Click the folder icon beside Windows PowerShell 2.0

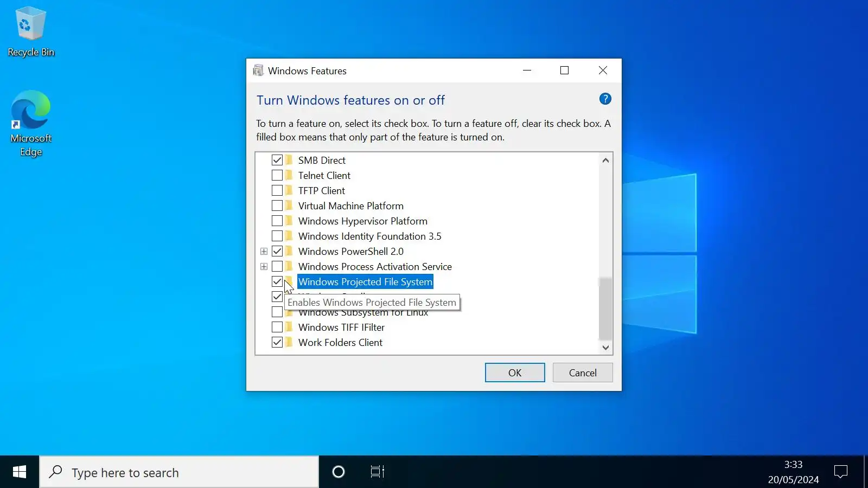point(289,251)
